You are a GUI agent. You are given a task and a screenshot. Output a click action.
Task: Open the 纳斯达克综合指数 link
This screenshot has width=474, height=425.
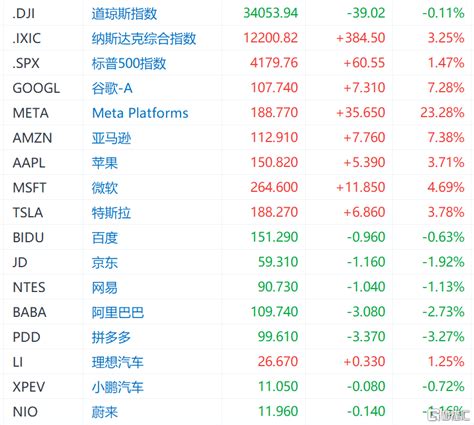[x=144, y=38]
